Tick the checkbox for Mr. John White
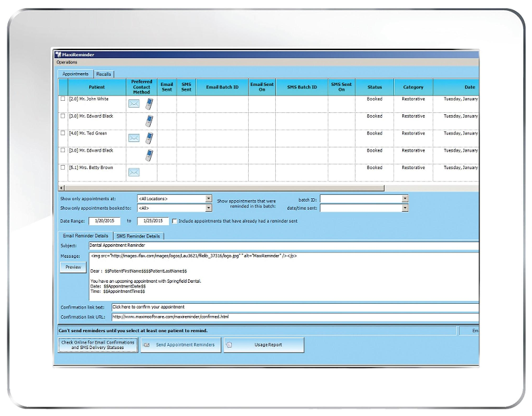This screenshot has width=532, height=416. 63,99
